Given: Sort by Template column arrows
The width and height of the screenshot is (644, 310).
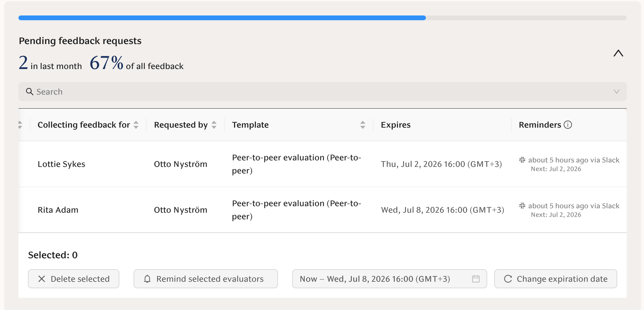Looking at the screenshot, I should (x=362, y=125).
